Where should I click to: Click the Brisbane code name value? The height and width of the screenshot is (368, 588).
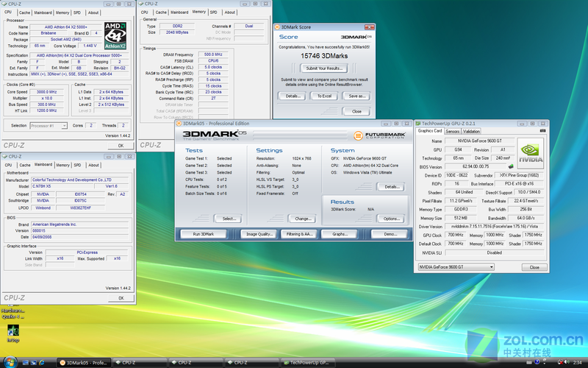(x=49, y=33)
